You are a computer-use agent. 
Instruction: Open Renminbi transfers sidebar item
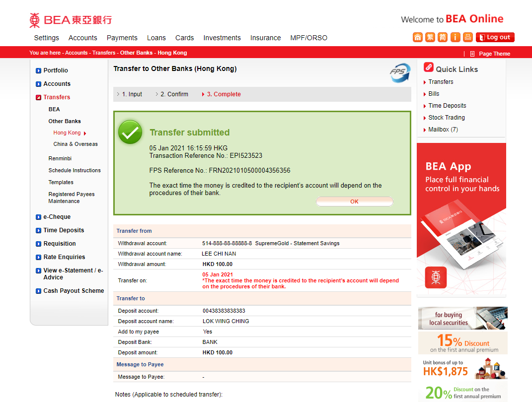point(60,158)
